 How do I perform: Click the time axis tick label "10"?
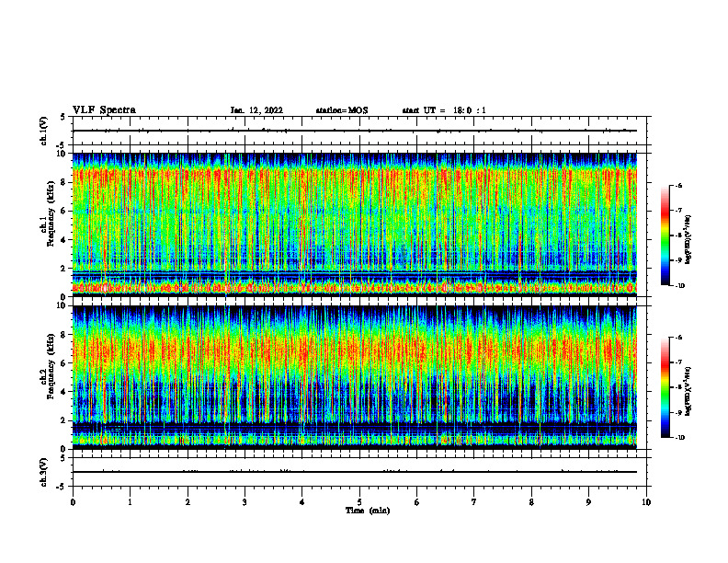pyautogui.click(x=646, y=502)
